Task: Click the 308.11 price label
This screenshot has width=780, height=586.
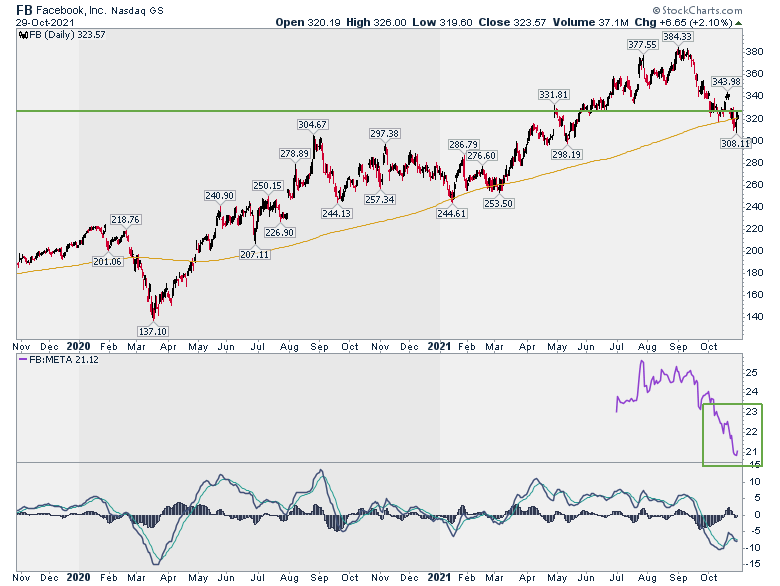Action: 735,144
